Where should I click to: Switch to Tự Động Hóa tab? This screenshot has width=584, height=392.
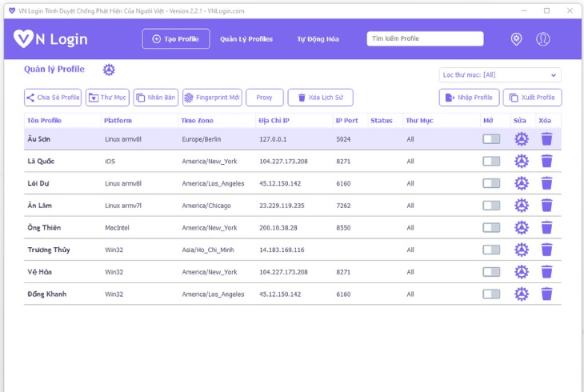(318, 38)
